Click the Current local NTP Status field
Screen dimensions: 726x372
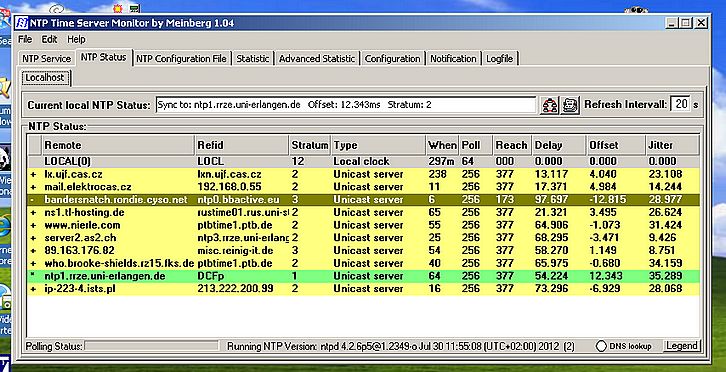tap(346, 105)
